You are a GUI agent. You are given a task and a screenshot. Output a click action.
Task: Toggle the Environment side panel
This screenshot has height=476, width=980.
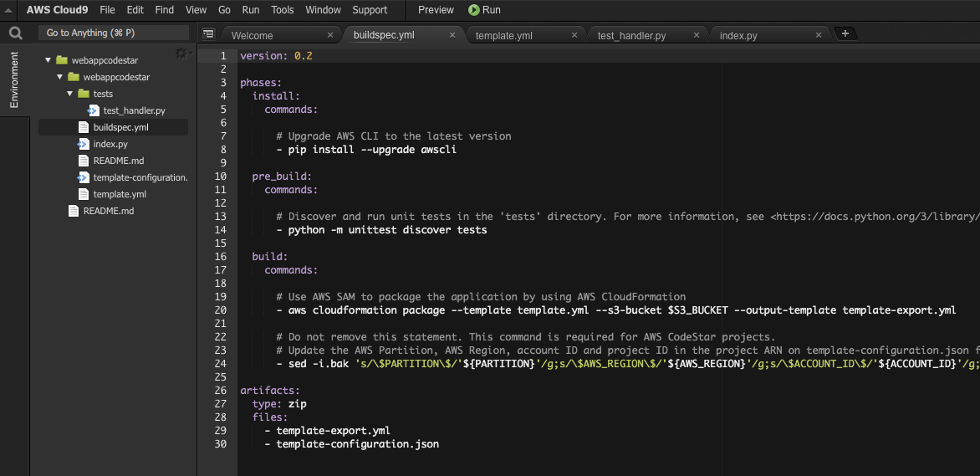14,80
